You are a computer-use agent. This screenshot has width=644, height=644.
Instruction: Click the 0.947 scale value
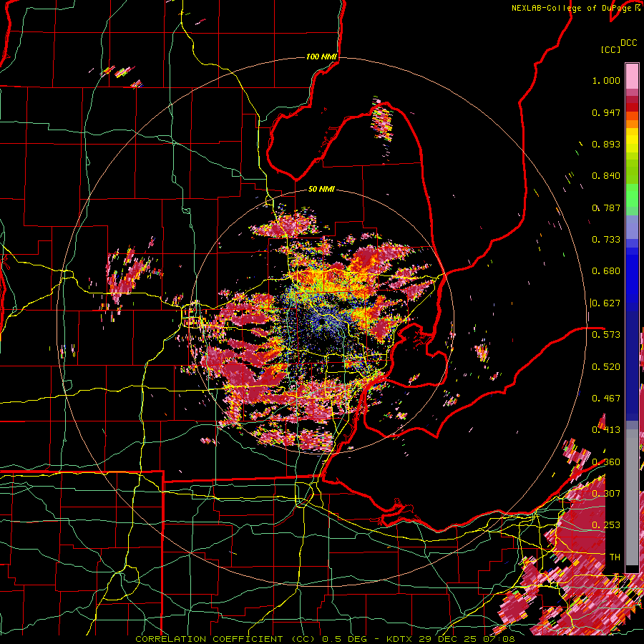(x=606, y=112)
